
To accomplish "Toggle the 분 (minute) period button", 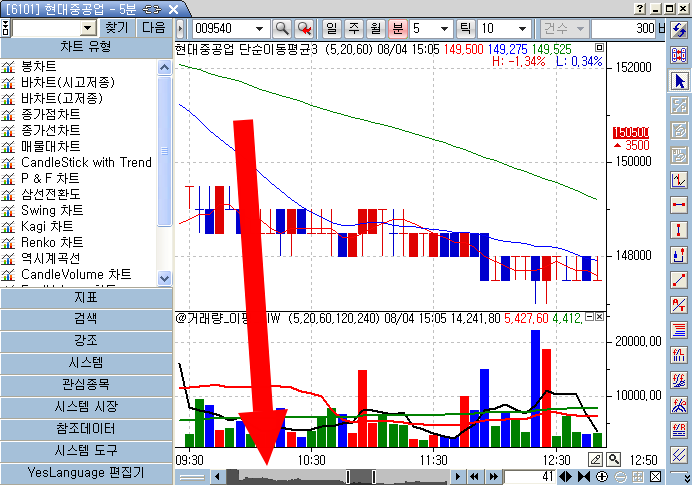I will pyautogui.click(x=397, y=28).
